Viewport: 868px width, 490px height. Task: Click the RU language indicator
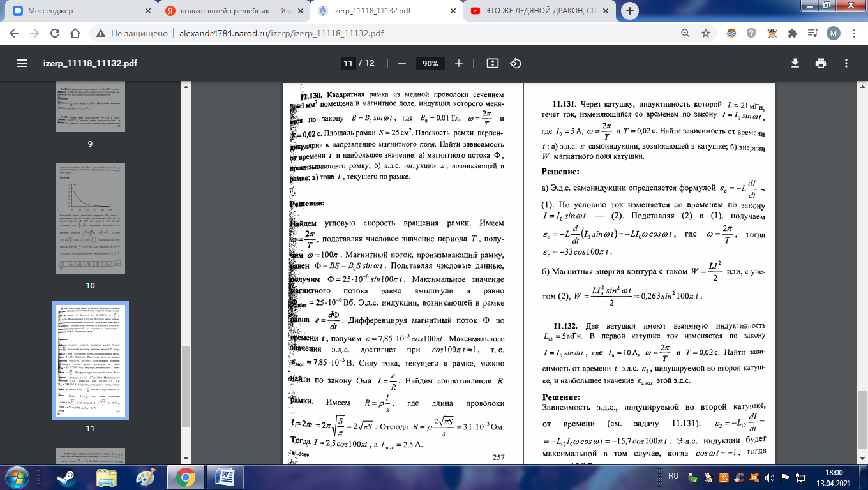point(673,476)
